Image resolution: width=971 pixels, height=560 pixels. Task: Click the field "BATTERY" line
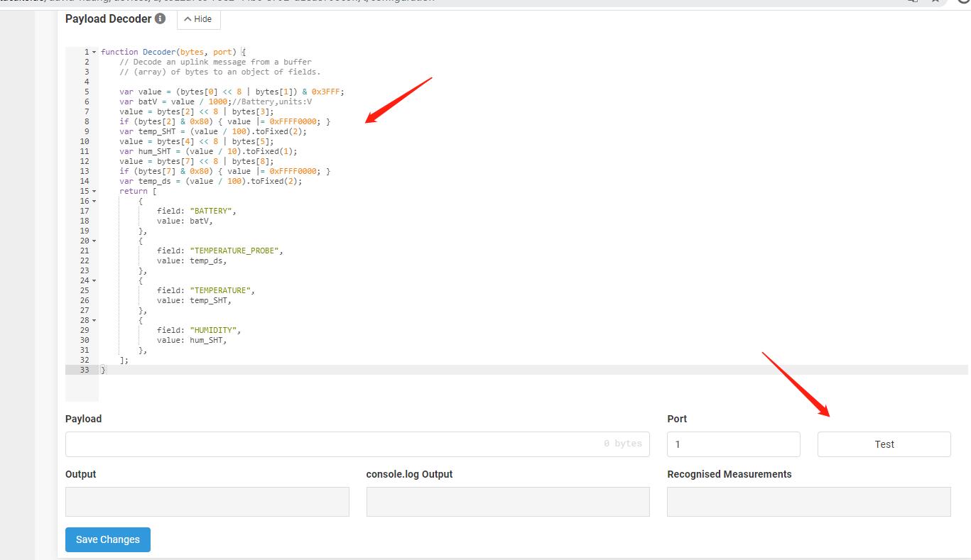click(x=197, y=211)
